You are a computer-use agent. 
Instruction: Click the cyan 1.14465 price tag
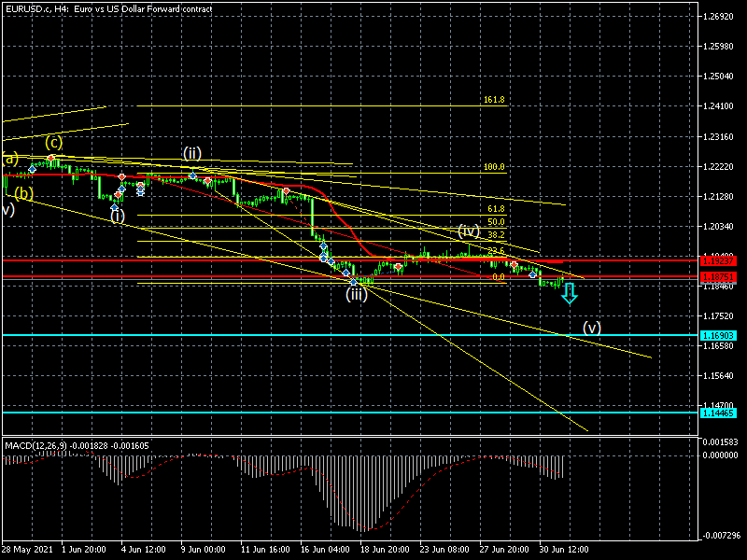pyautogui.click(x=720, y=413)
